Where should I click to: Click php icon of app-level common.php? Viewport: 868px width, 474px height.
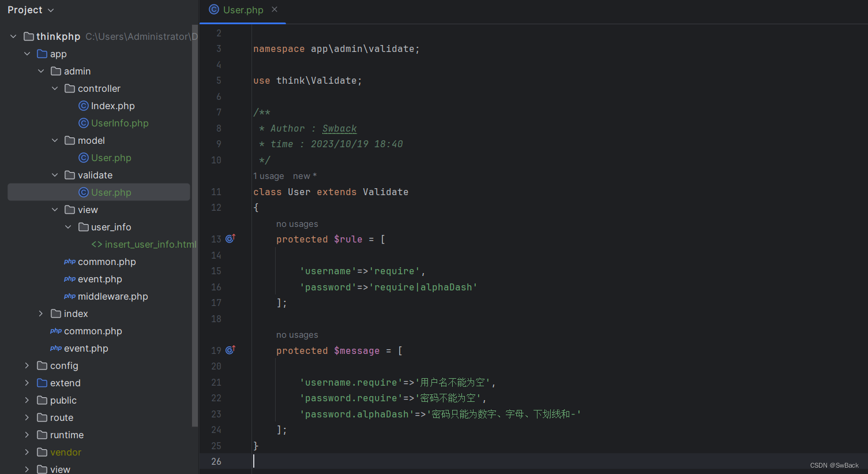tap(56, 331)
